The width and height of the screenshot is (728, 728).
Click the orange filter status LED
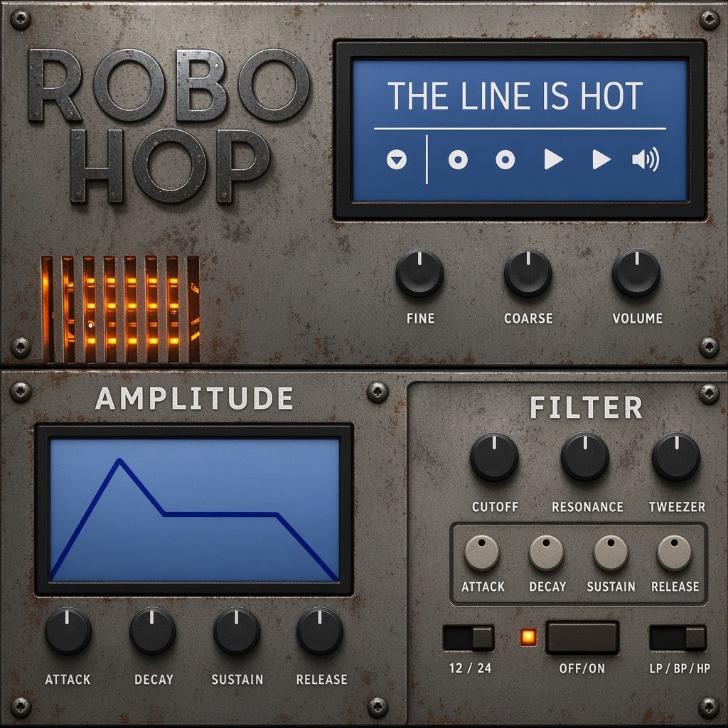(528, 638)
